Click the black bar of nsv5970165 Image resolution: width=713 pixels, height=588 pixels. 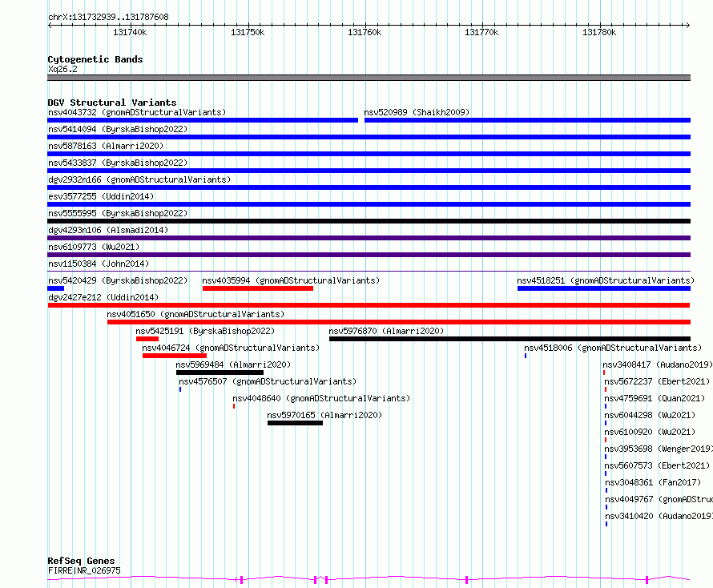(295, 423)
